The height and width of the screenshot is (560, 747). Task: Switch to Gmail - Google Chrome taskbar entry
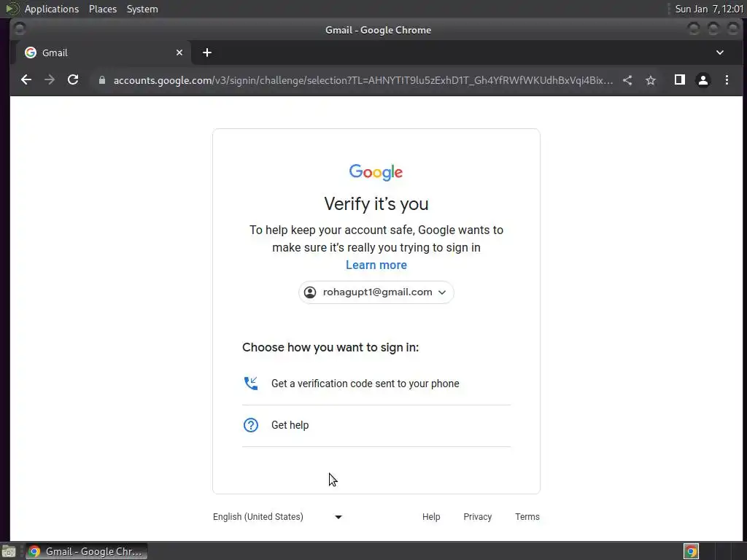(86, 551)
